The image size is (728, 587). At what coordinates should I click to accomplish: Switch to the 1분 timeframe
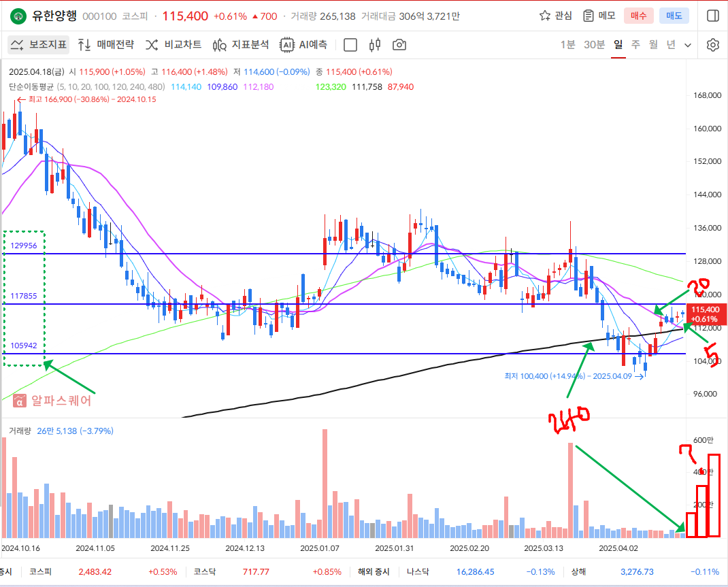click(567, 44)
